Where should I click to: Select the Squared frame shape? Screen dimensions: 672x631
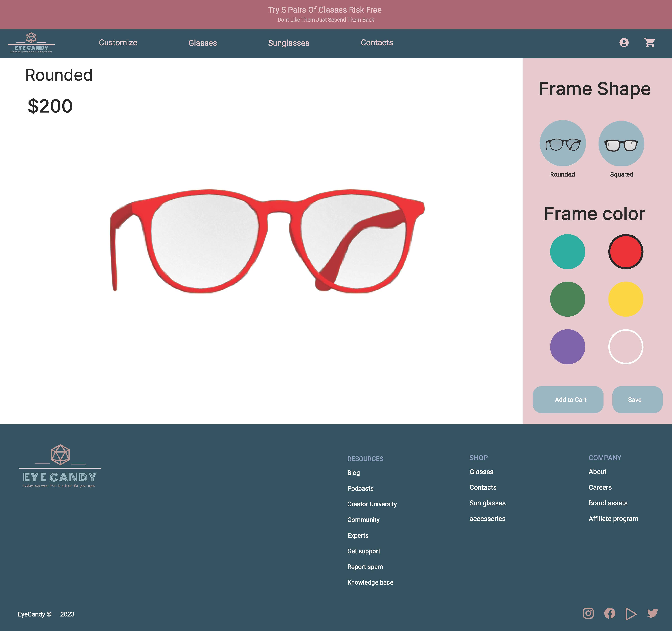click(621, 143)
